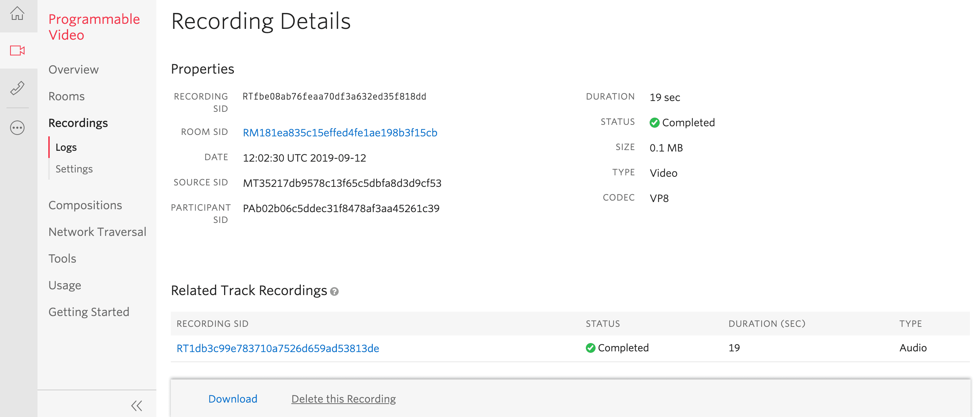This screenshot has height=417, width=980.
Task: Open the Programmable Voice phone icon
Action: click(18, 88)
